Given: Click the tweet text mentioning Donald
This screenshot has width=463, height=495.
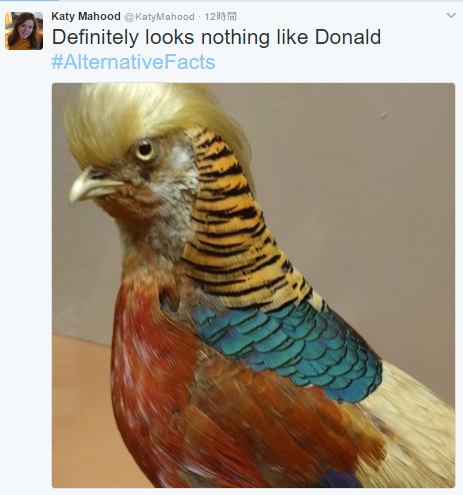Looking at the screenshot, I should 216,37.
